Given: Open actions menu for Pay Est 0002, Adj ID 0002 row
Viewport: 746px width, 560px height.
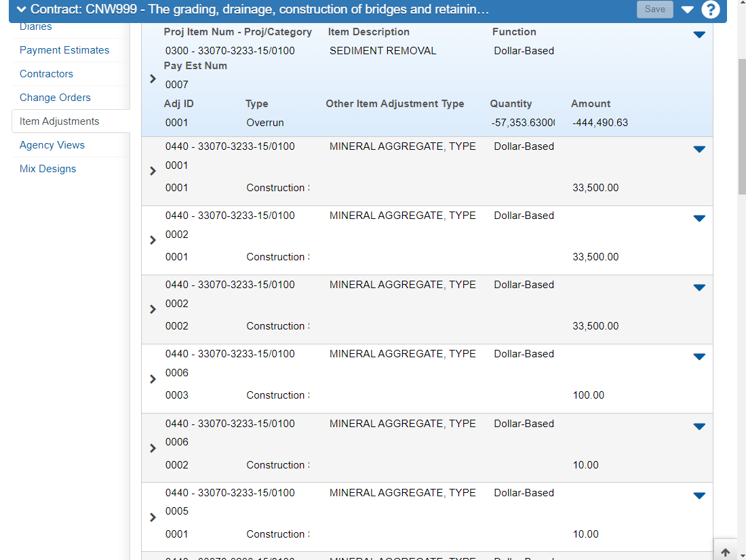Looking at the screenshot, I should (x=699, y=287).
